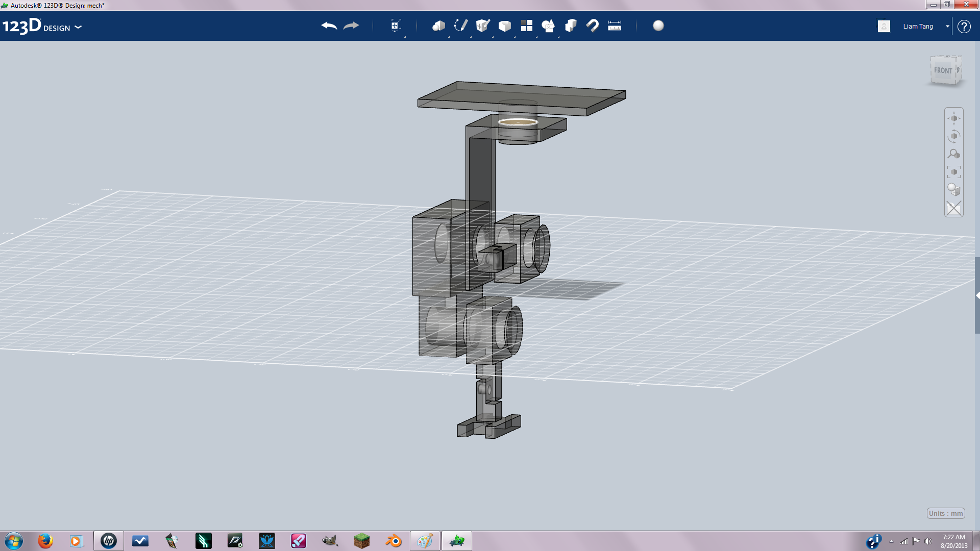Open the Modify tool menu
The width and height of the screenshot is (980, 551).
pyautogui.click(x=505, y=26)
